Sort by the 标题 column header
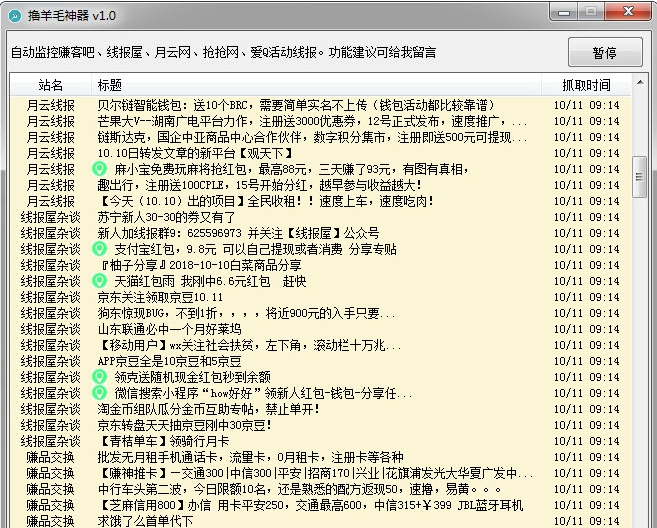This screenshot has width=657, height=528. pos(316,85)
